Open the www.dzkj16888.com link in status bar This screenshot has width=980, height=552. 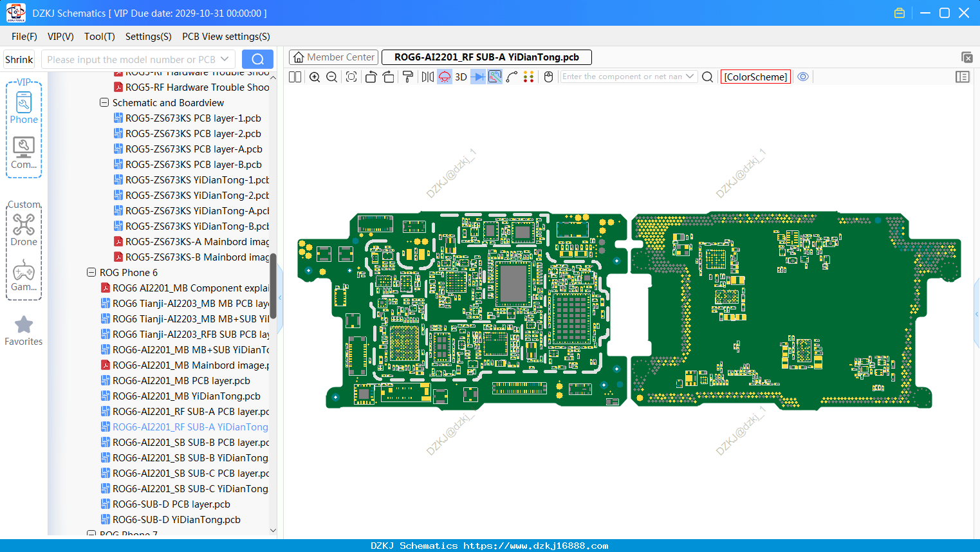point(536,546)
